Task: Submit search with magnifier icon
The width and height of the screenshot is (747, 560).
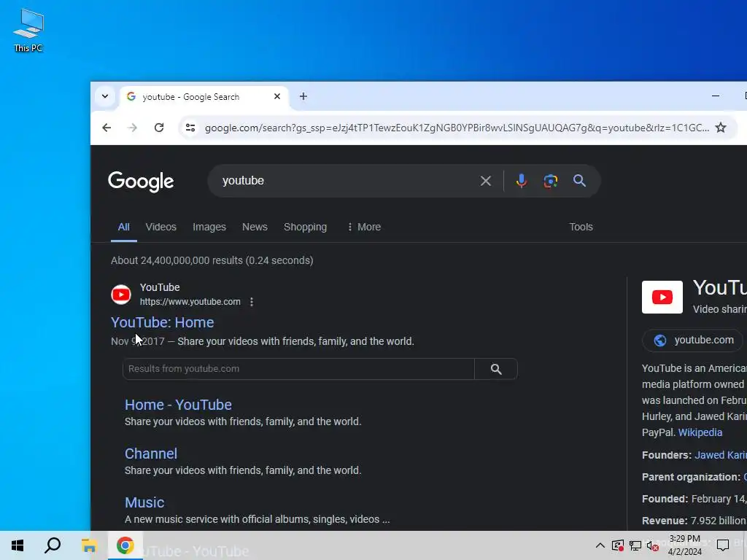Action: point(579,181)
